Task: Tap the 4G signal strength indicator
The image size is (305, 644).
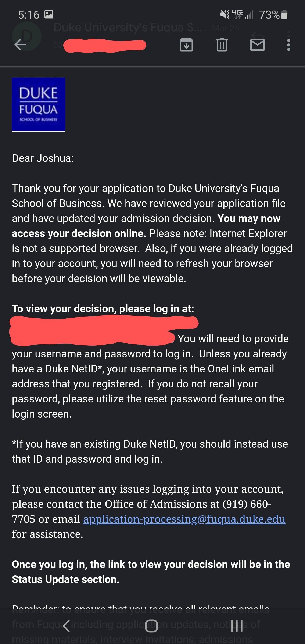Action: (243, 14)
